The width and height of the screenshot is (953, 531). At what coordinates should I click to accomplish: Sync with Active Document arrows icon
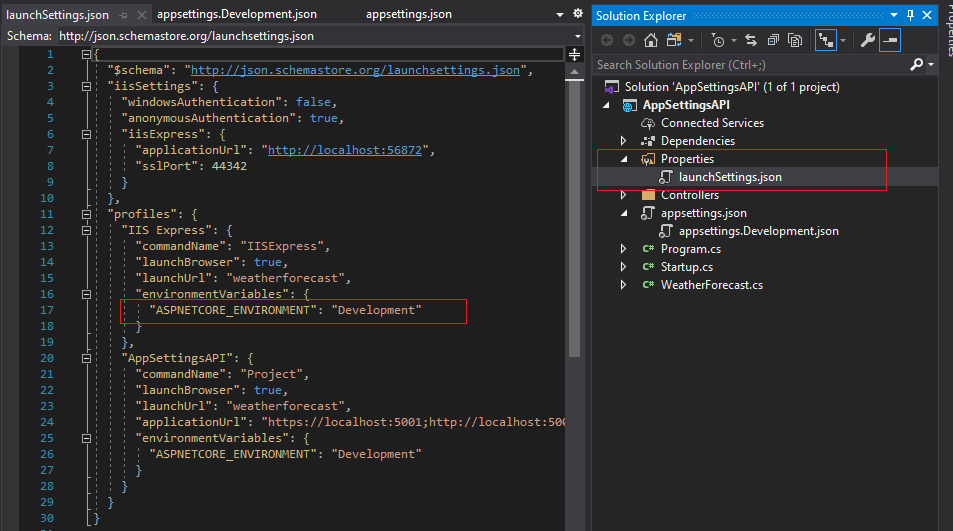(x=751, y=40)
